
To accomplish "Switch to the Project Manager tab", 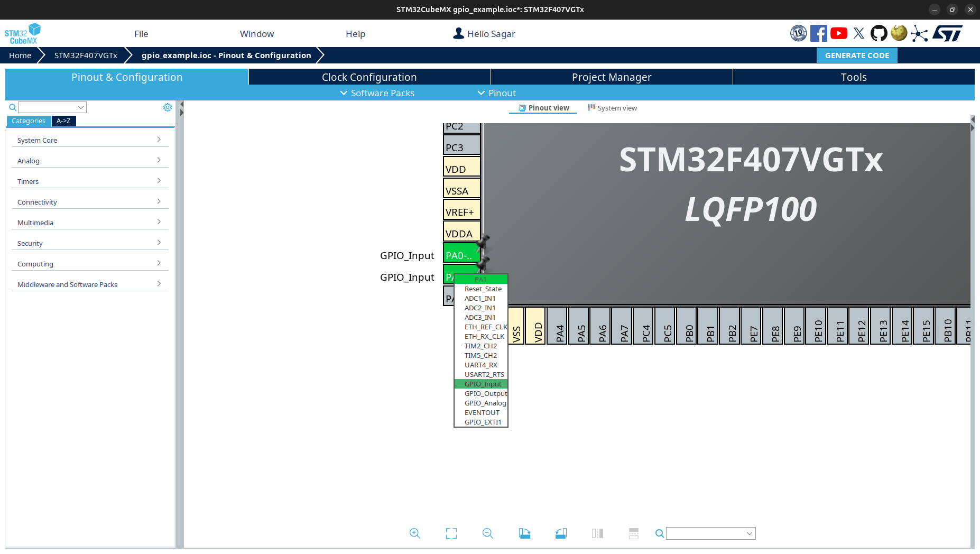I will coord(612,77).
